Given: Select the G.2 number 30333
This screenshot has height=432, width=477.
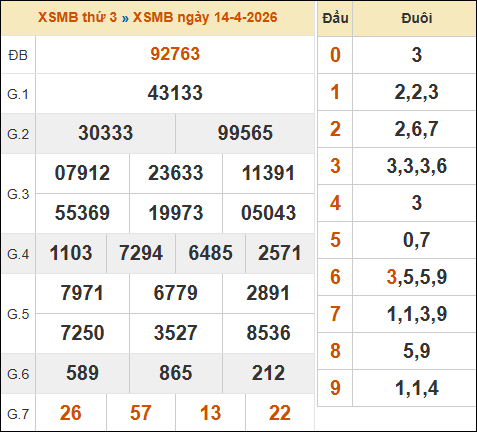Looking at the screenshot, I should 106,133.
